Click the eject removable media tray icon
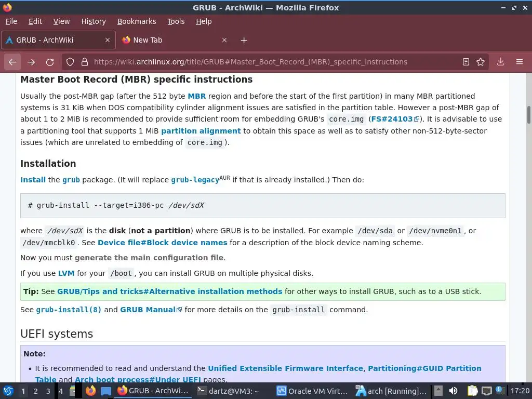The image size is (532, 399). pos(438,391)
